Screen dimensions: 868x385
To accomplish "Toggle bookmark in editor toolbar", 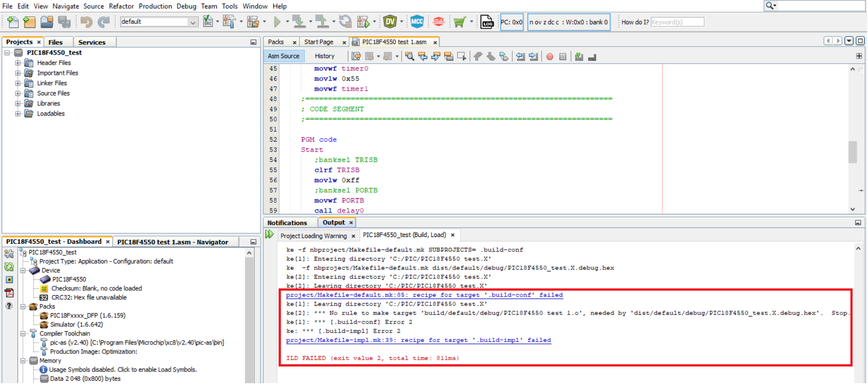I will [x=504, y=56].
